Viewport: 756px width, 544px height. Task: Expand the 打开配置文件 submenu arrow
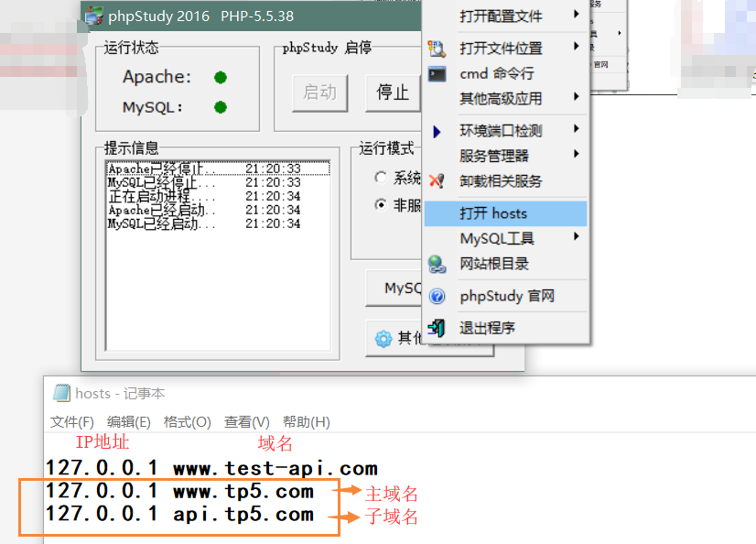pyautogui.click(x=577, y=14)
